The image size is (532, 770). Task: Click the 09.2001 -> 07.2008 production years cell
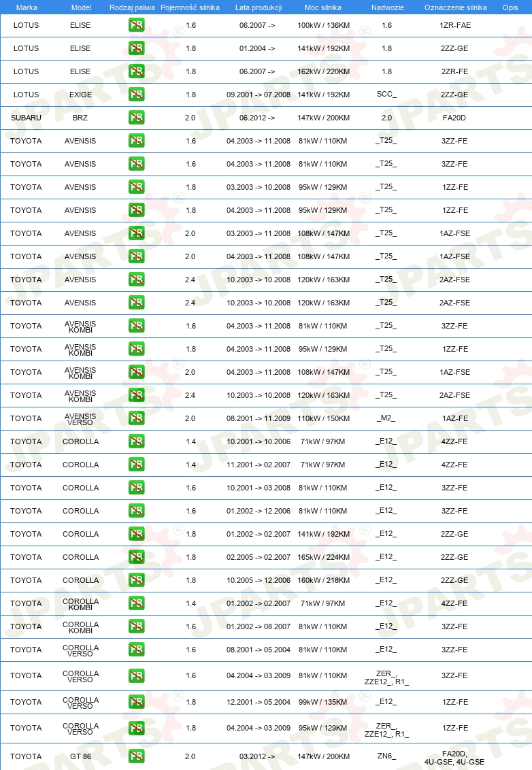click(259, 95)
